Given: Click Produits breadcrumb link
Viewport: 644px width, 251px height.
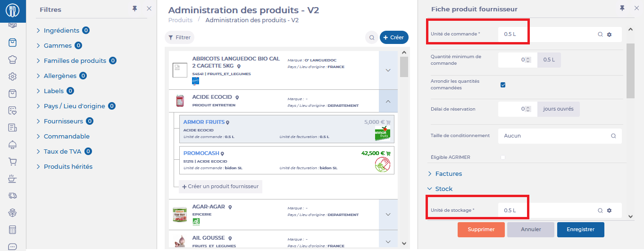Looking at the screenshot, I should pos(180,20).
